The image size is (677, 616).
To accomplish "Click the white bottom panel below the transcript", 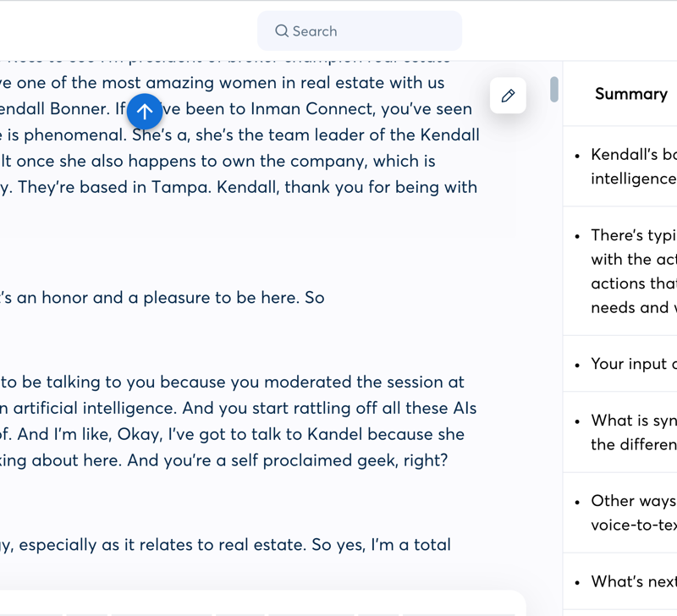I will click(254, 603).
